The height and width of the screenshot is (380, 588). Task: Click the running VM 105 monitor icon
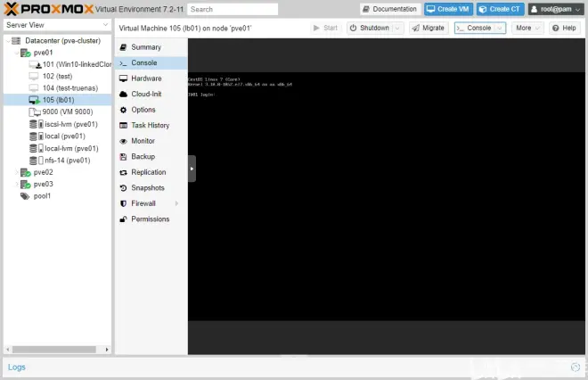point(34,100)
